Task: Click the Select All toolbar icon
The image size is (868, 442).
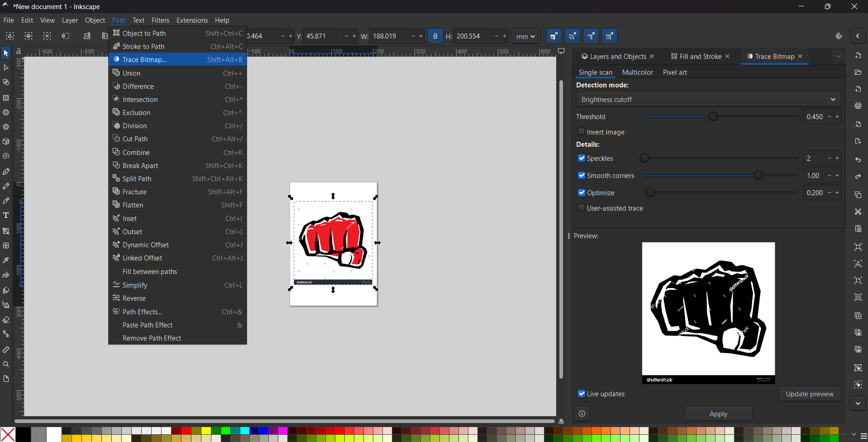Action: pyautogui.click(x=10, y=36)
